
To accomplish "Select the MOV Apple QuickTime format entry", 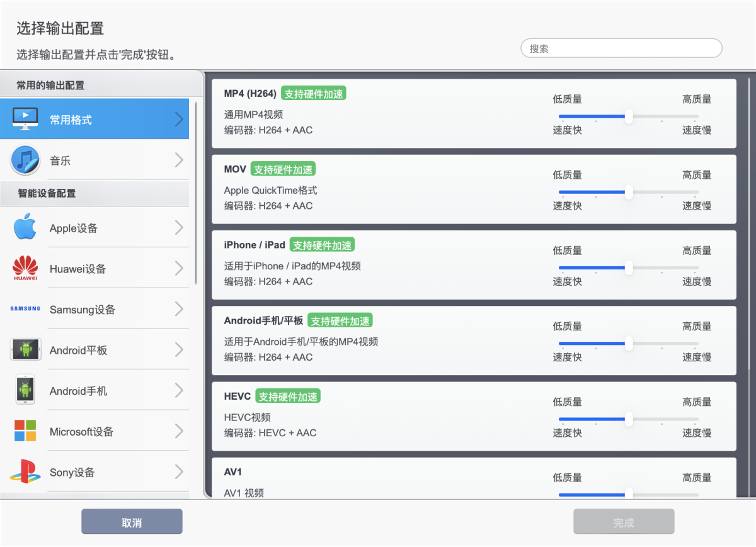I will pyautogui.click(x=378, y=189).
